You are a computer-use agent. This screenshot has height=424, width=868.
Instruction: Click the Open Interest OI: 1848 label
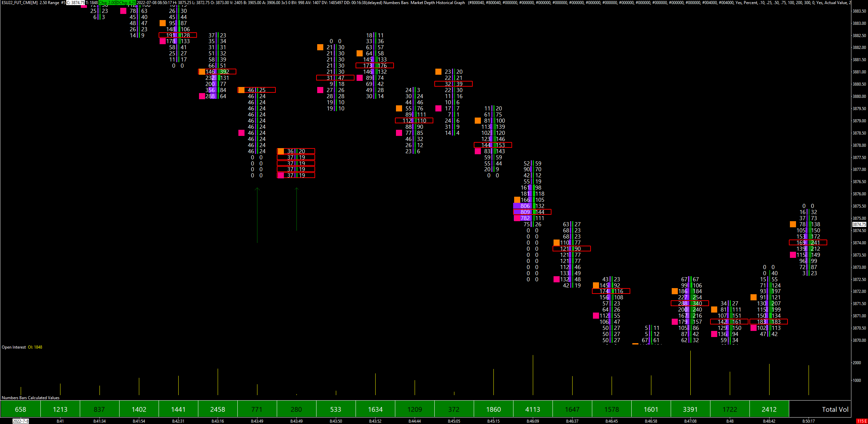point(22,347)
